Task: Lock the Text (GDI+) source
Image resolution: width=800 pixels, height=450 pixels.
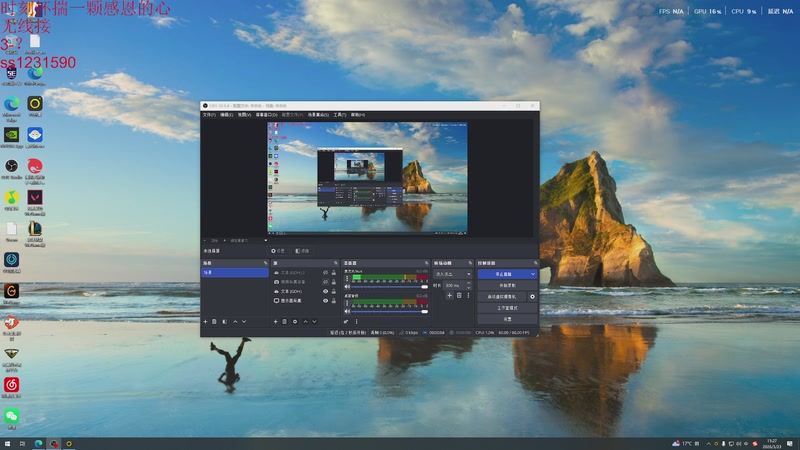Action: pos(334,291)
